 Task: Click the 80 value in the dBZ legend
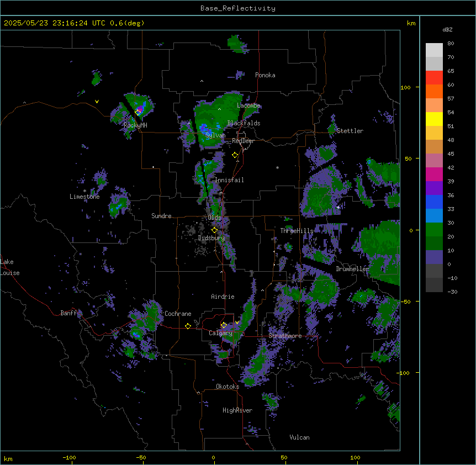click(451, 44)
